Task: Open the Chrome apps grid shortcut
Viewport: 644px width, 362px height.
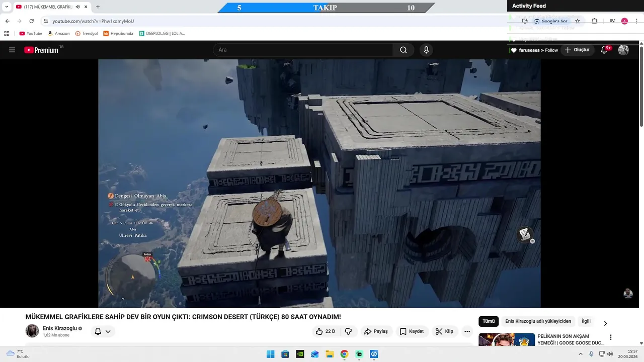Action: [7, 34]
